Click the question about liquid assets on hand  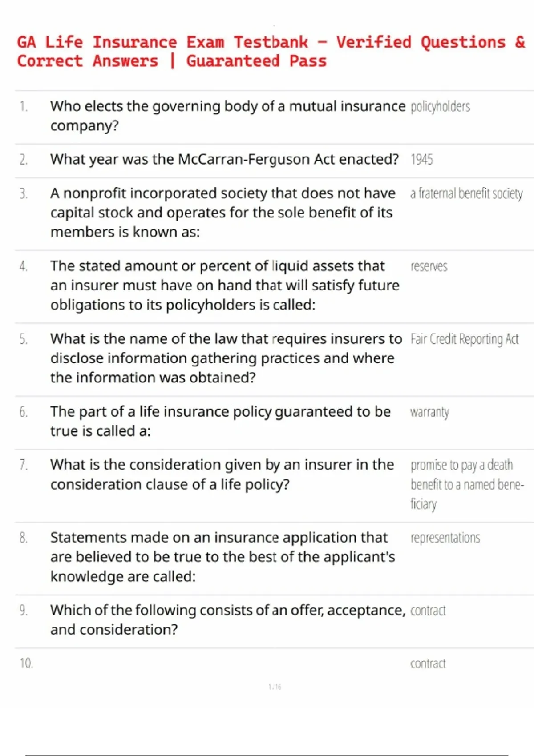pyautogui.click(x=225, y=286)
